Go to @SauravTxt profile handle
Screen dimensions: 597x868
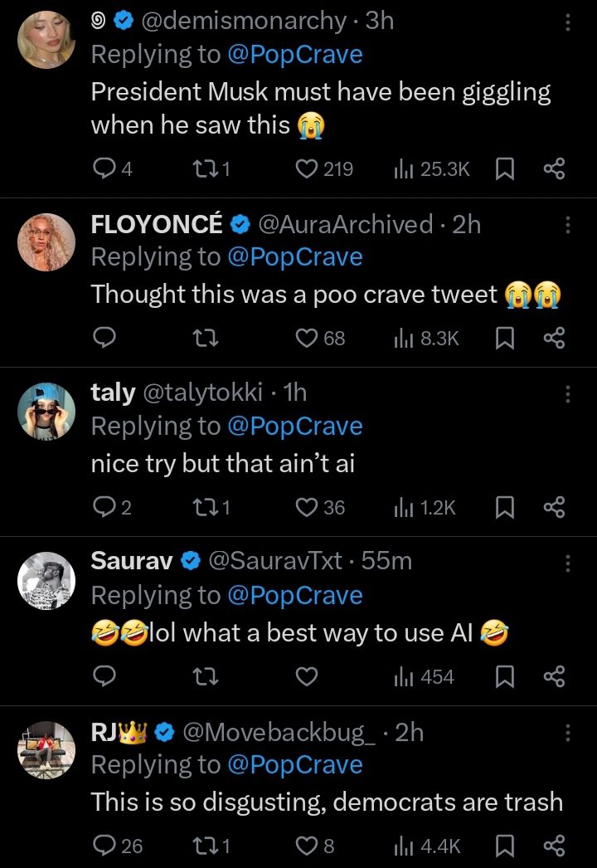click(274, 561)
